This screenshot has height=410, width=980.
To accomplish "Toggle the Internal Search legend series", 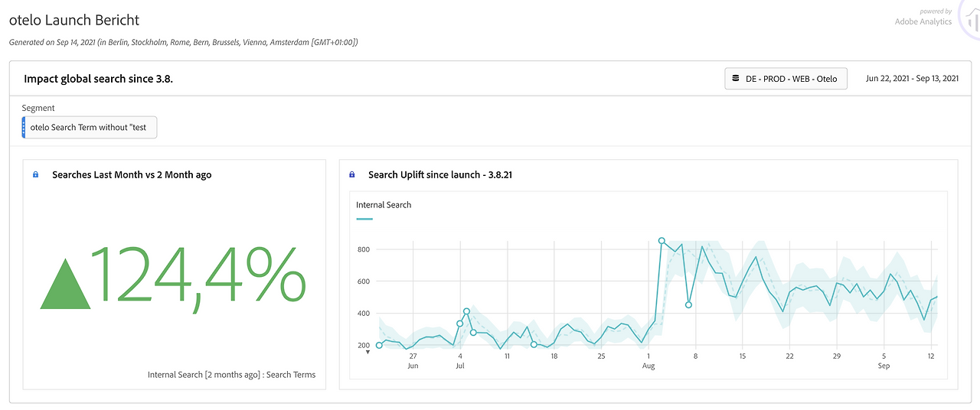I will tap(384, 205).
